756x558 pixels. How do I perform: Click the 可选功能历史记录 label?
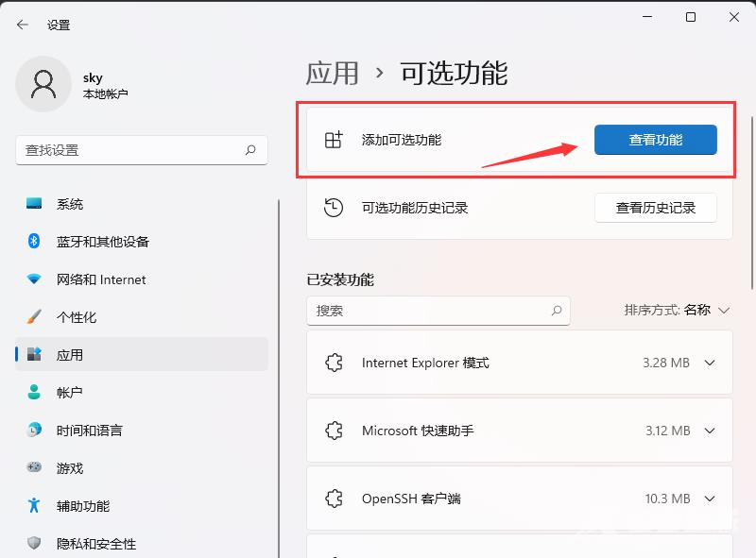point(415,208)
